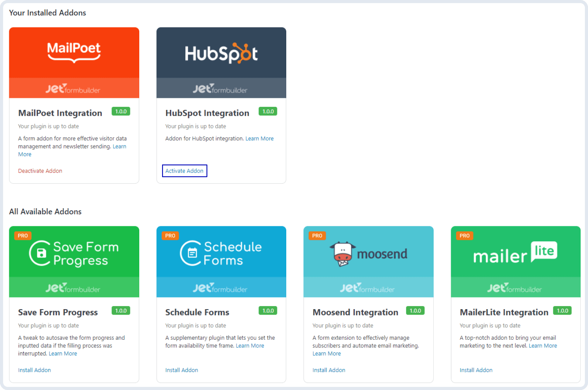The height and width of the screenshot is (390, 588).
Task: Select the Save Form Progress clock icon
Action: [x=39, y=252]
